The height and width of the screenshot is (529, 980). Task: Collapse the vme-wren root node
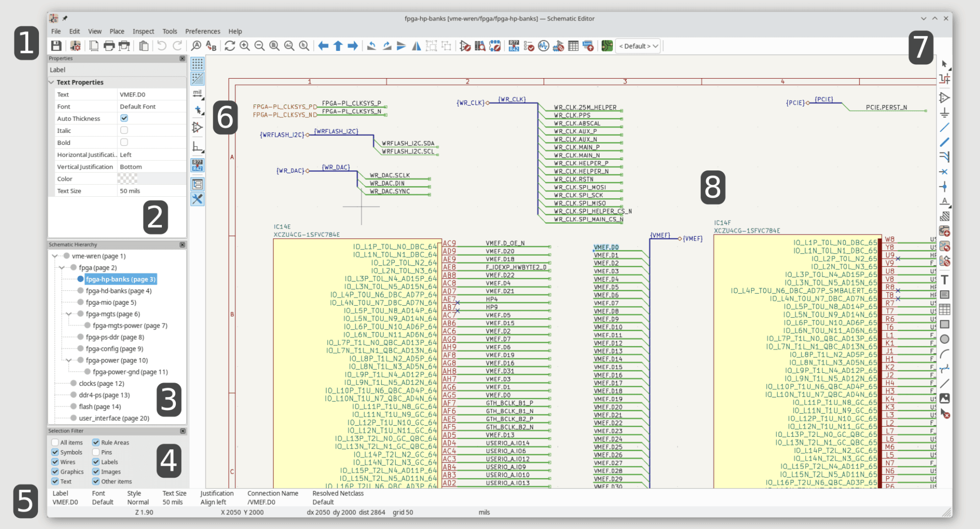55,256
